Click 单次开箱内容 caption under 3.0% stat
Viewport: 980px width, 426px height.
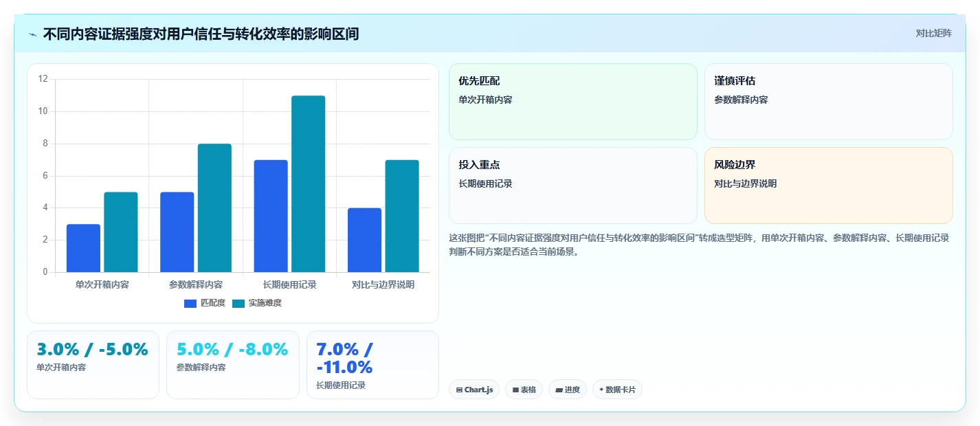(61, 368)
